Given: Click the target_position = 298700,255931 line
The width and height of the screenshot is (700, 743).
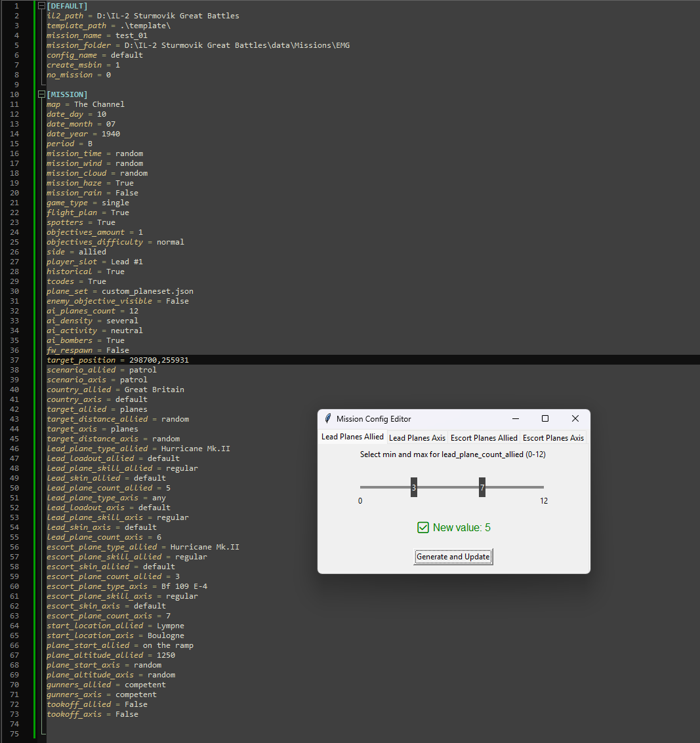Looking at the screenshot, I should click(x=117, y=360).
